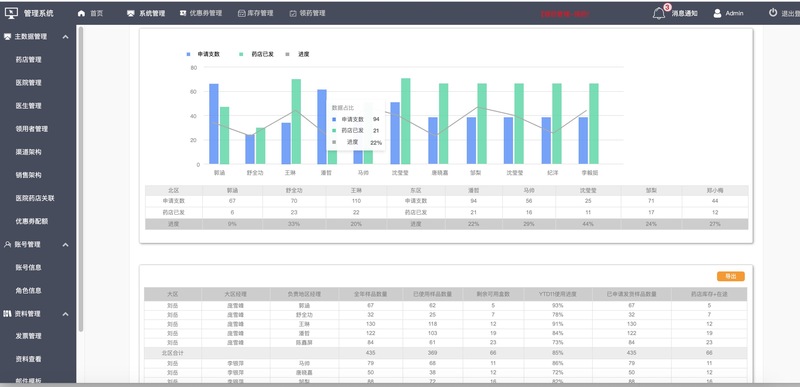Click the 已申请发货样品数量 column header
Screen dimensions: 800x387
pyautogui.click(x=631, y=294)
